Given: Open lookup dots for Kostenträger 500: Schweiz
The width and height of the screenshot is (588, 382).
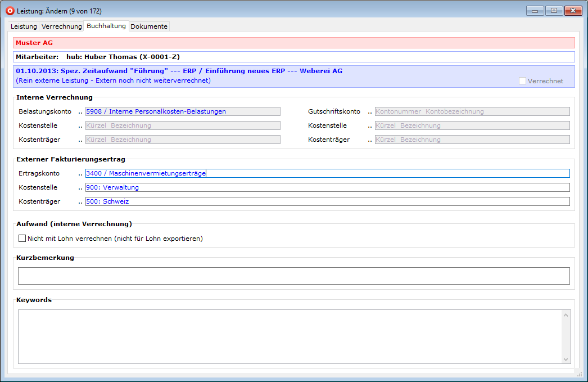Looking at the screenshot, I should click(80, 202).
